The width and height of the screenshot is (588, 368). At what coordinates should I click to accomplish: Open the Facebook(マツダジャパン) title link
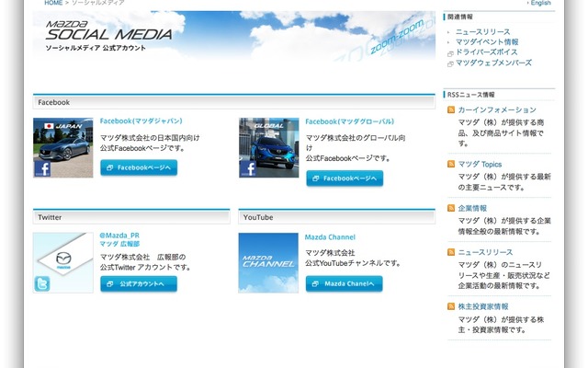coord(141,121)
